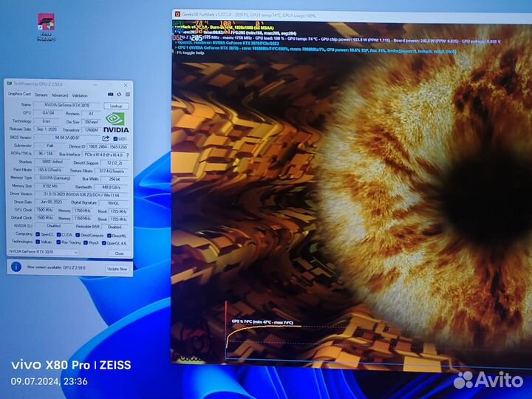This screenshot has width=532, height=399.
Task: Open the GPU-Z hamburger menu icon
Action: coord(128,95)
